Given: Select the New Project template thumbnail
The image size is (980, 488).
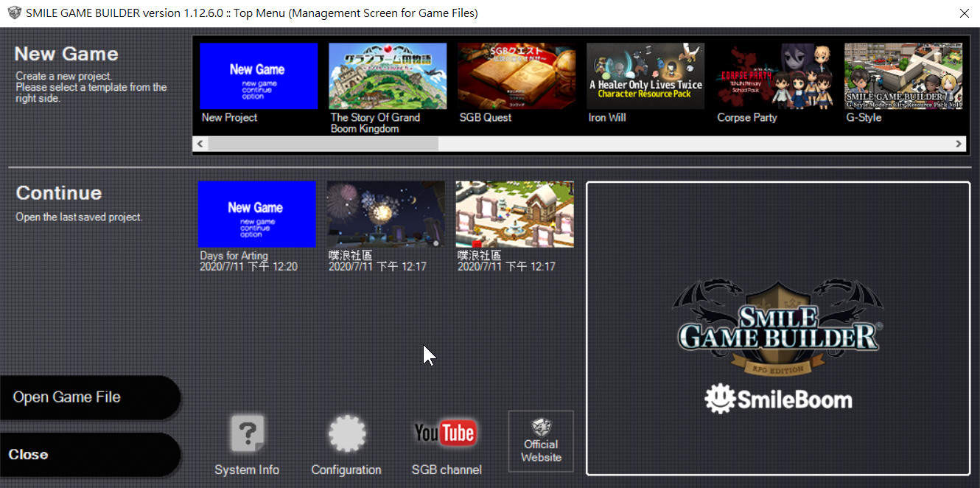Looking at the screenshot, I should tap(259, 76).
